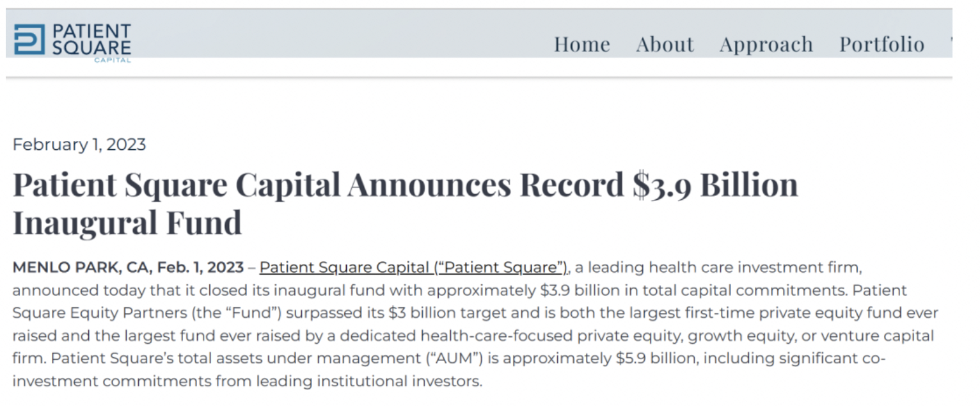Click the Patient Square square logo icon

click(x=29, y=40)
